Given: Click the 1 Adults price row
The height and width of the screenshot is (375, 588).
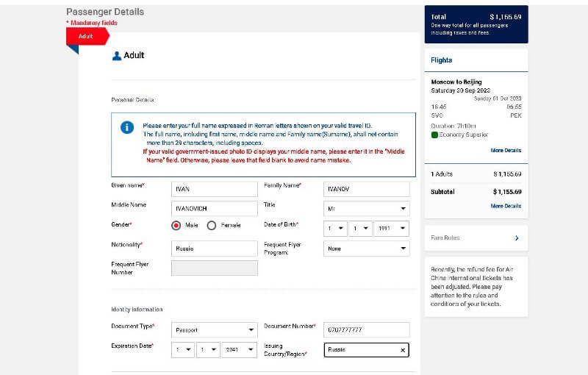Looking at the screenshot, I should 476,174.
